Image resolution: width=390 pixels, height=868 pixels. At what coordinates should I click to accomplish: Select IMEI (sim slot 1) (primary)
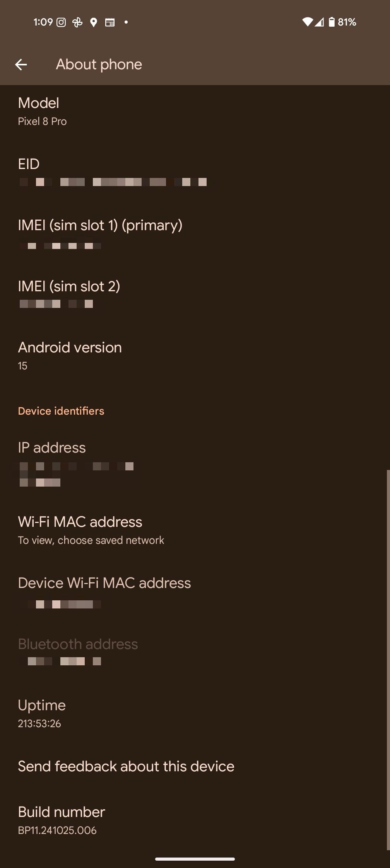195,234
